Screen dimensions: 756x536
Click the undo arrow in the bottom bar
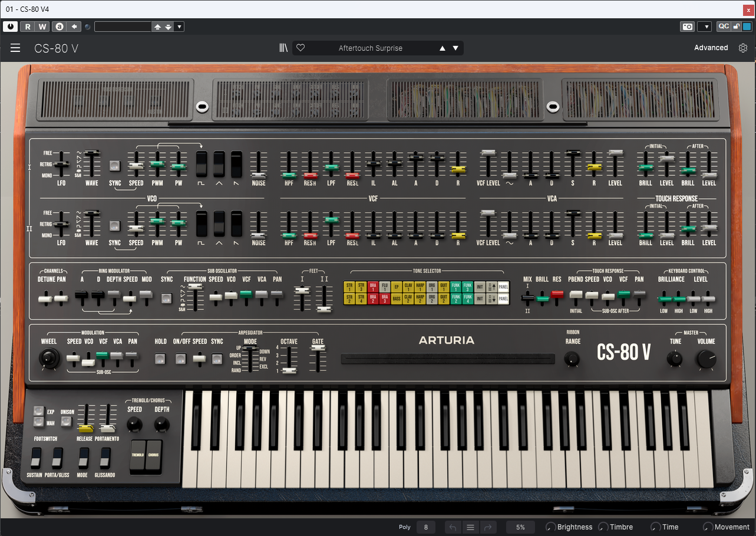[x=453, y=527]
